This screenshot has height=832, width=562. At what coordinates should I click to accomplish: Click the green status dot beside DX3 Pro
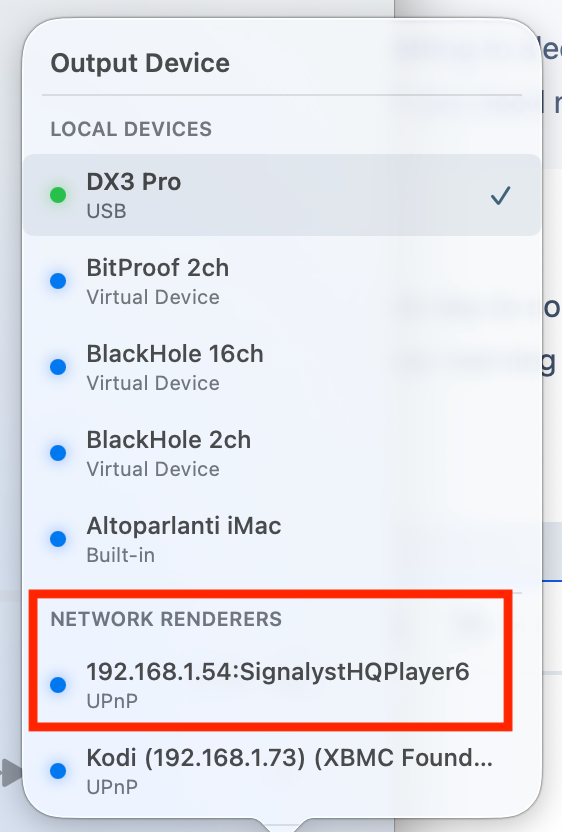[58, 195]
